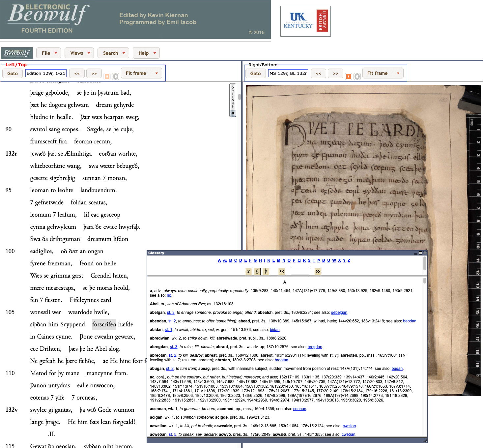Click the Goto button in Right/Bottom panel

tap(255, 73)
